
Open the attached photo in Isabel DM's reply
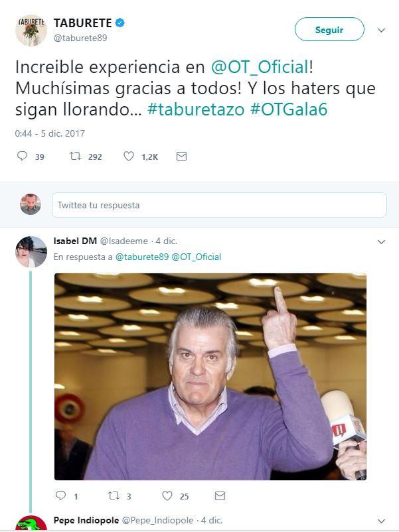click(x=210, y=376)
